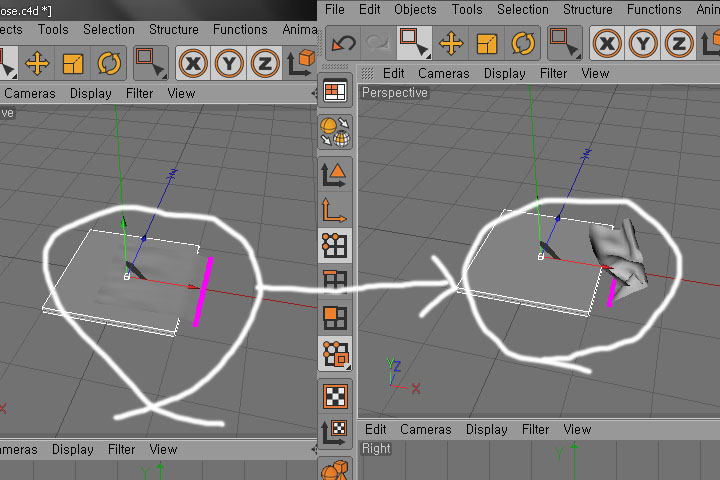
Task: Open View menu of left window upper viewport
Action: [181, 94]
